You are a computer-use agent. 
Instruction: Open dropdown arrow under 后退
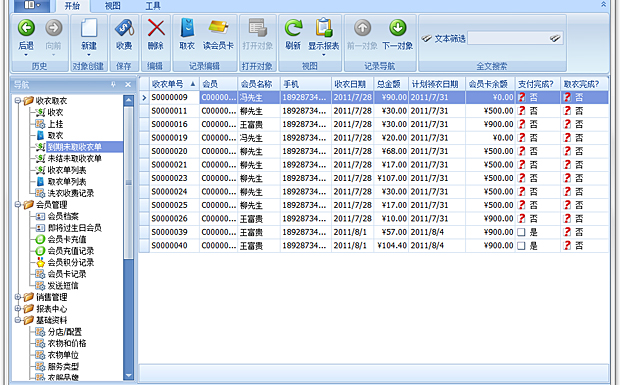(x=26, y=55)
